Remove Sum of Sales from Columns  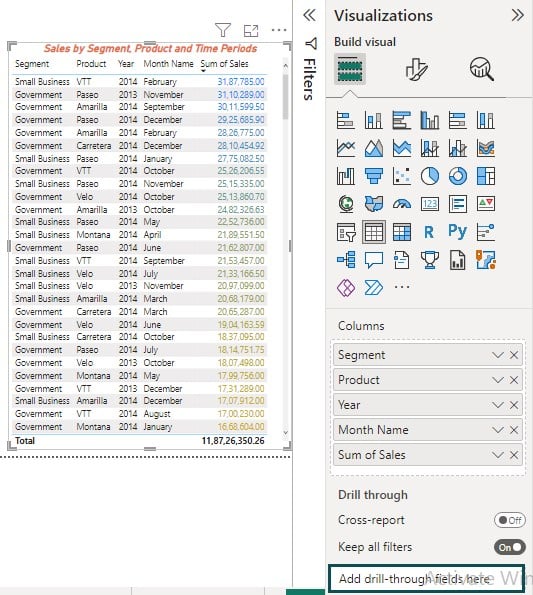pos(514,455)
